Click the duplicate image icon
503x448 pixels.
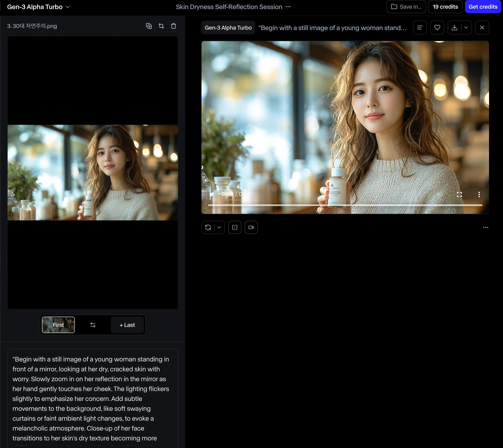tap(149, 26)
